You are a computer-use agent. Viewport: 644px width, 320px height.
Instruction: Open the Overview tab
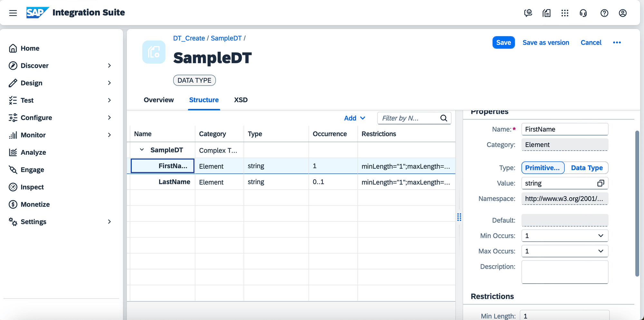[159, 100]
